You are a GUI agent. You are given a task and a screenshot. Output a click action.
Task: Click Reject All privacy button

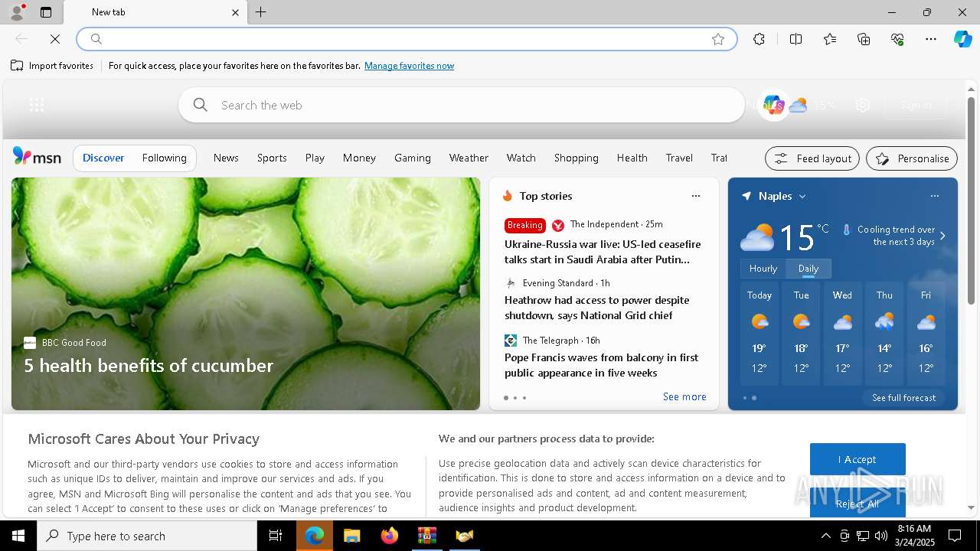[857, 504]
